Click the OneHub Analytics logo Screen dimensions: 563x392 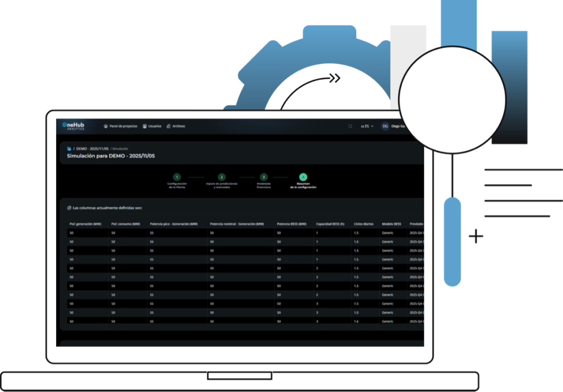tap(74, 126)
